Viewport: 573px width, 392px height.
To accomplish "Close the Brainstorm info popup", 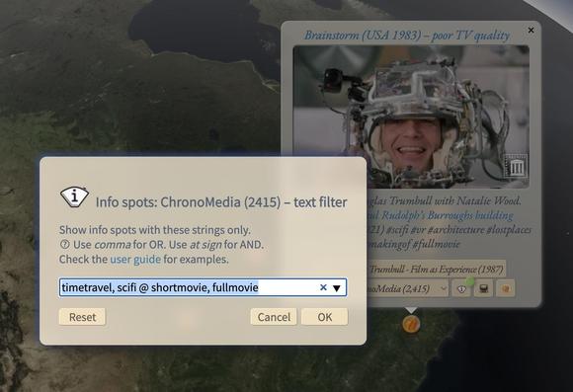I will (531, 30).
